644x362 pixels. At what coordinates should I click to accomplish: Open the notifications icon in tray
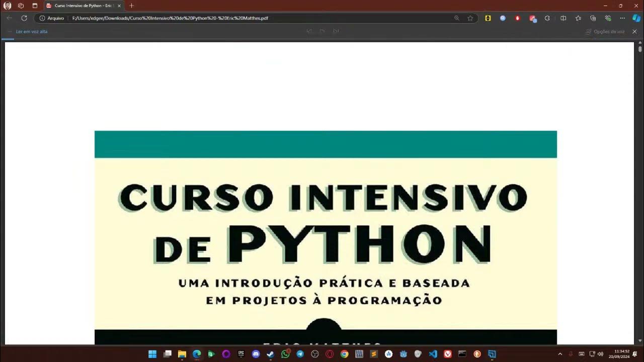point(635,354)
